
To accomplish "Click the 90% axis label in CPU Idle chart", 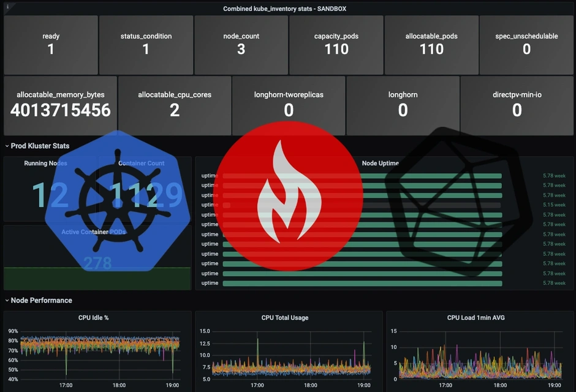I will click(13, 331).
